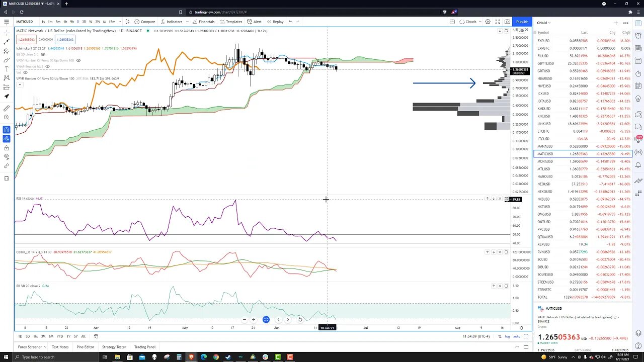The height and width of the screenshot is (362, 644).
Task: Toggle lock all drawing tools
Action: click(6, 147)
